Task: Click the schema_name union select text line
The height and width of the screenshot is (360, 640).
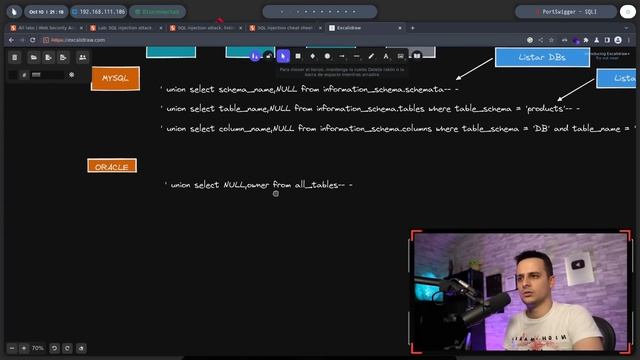Action: point(310,89)
